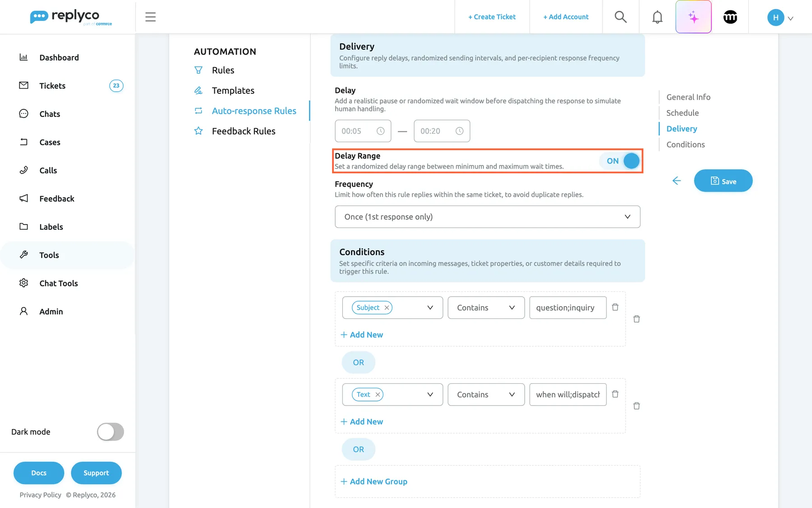Open Contains dropdown in Text row
Viewport: 812px width, 508px height.
pyautogui.click(x=486, y=395)
